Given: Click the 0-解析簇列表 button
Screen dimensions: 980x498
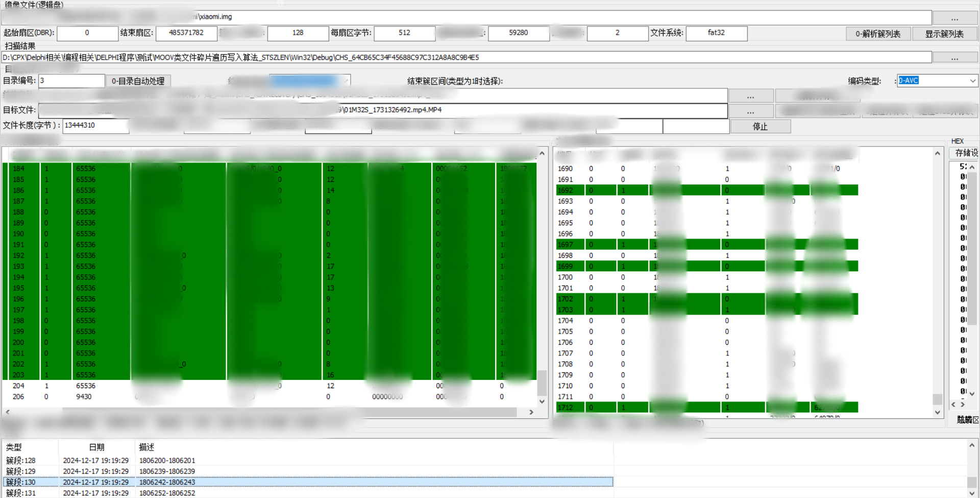Looking at the screenshot, I should (878, 34).
